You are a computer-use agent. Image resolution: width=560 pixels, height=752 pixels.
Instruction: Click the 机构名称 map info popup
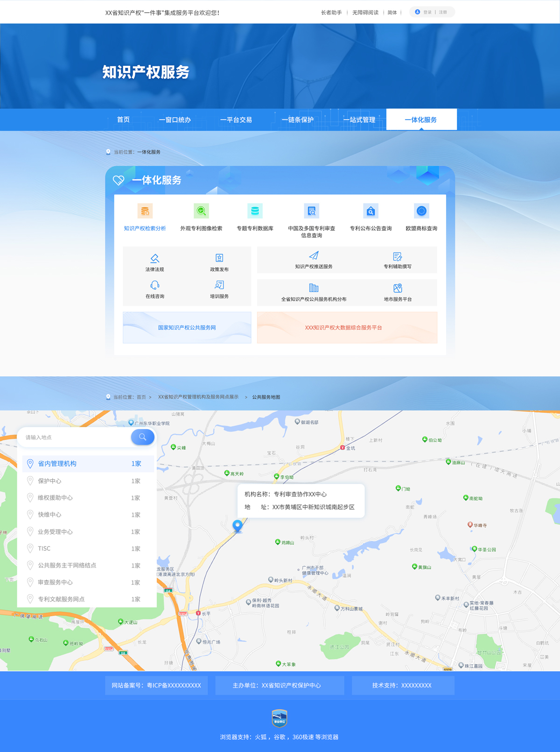(x=301, y=501)
